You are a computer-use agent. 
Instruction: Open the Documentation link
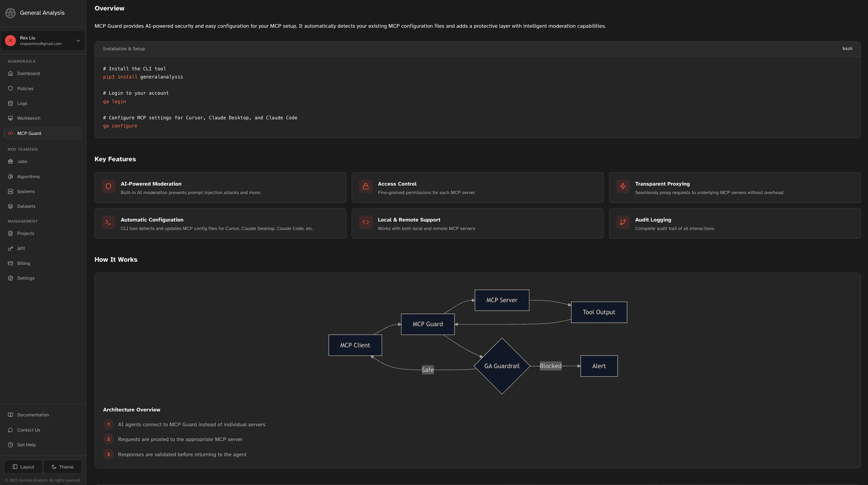[x=43, y=415]
